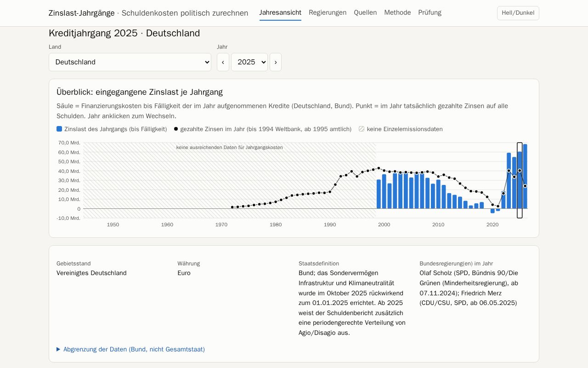Select the highlighted 2025 bar in the chart
Viewport: 588px width, 368px height.
520,180
